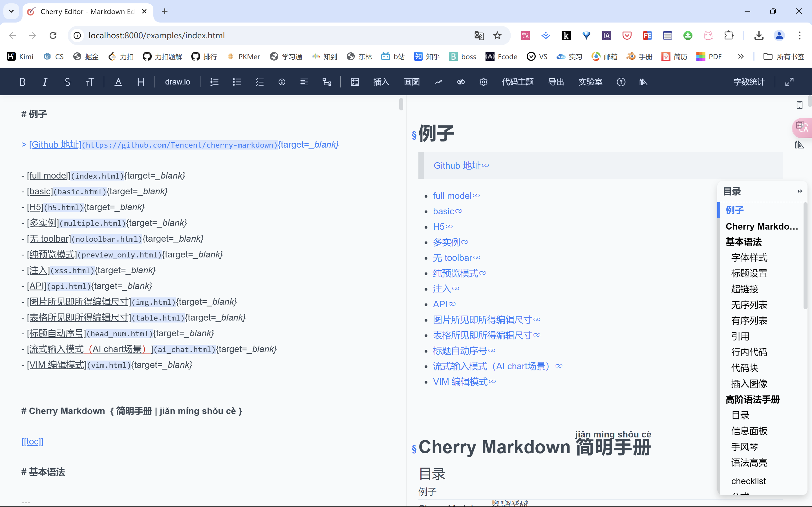
Task: Click the Italic formatting icon
Action: pyautogui.click(x=45, y=82)
